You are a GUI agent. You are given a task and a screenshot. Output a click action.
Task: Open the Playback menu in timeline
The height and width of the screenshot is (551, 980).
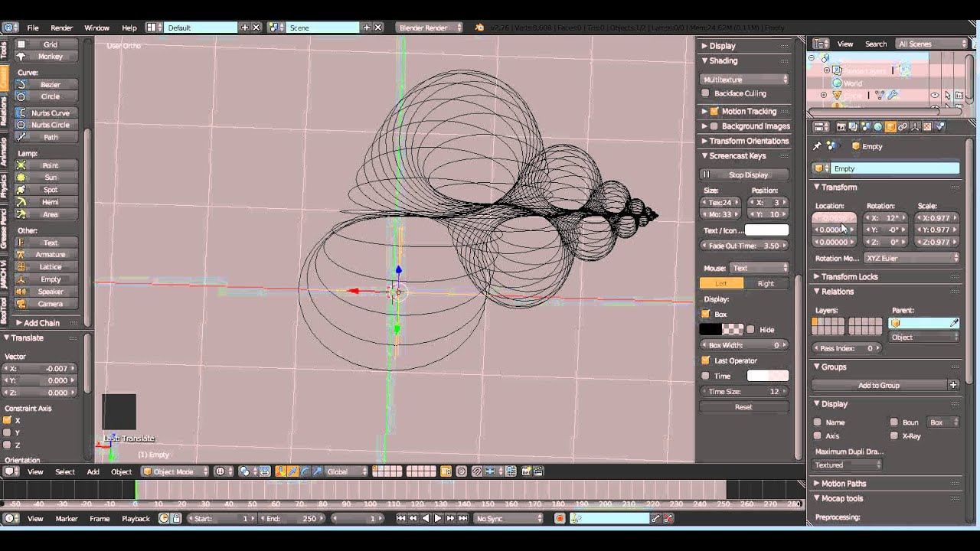(x=136, y=519)
